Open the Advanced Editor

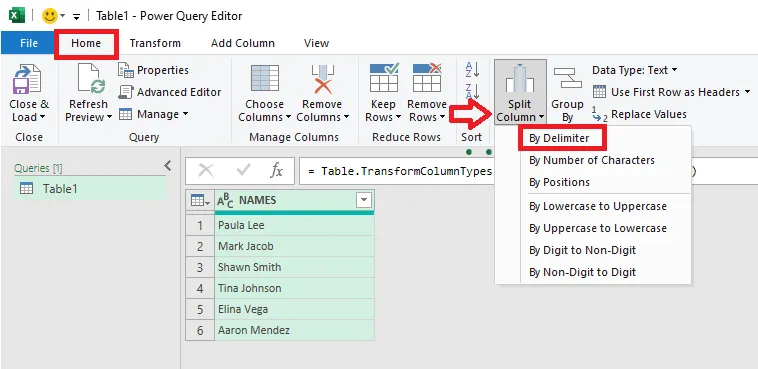[170, 92]
